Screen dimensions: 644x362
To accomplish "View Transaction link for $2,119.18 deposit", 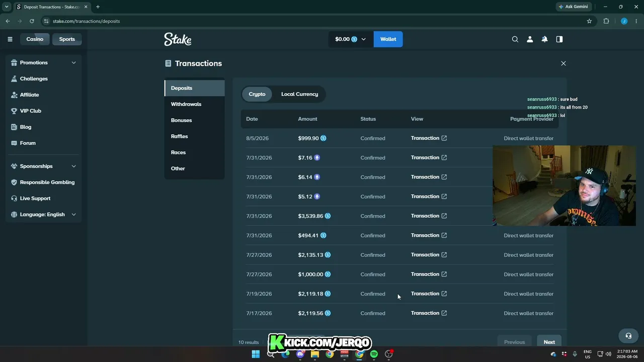I will (429, 294).
